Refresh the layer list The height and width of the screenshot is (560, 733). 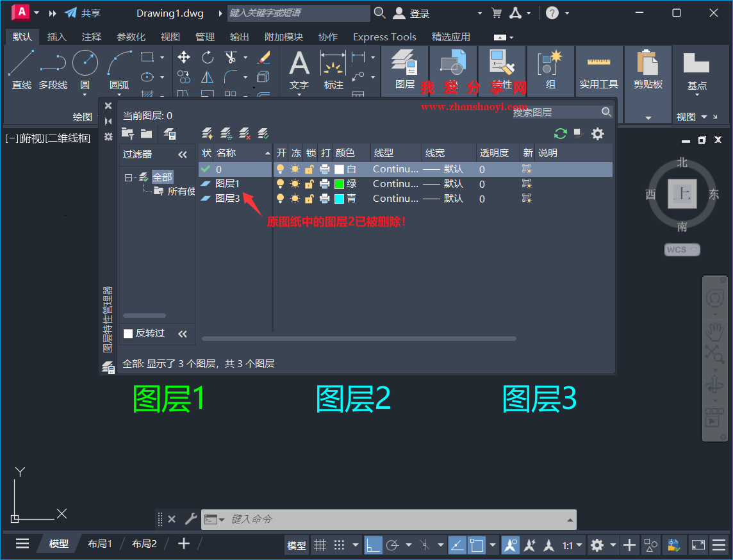point(559,133)
